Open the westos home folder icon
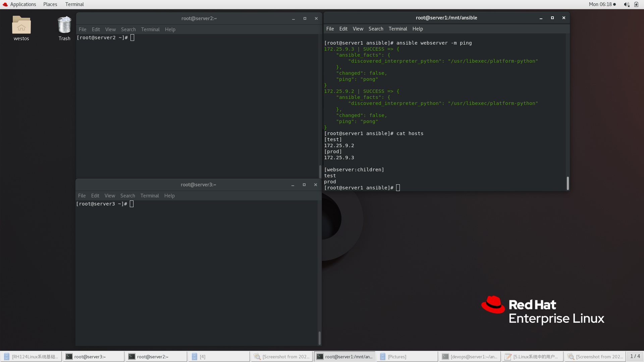Image resolution: width=644 pixels, height=362 pixels. point(21,26)
